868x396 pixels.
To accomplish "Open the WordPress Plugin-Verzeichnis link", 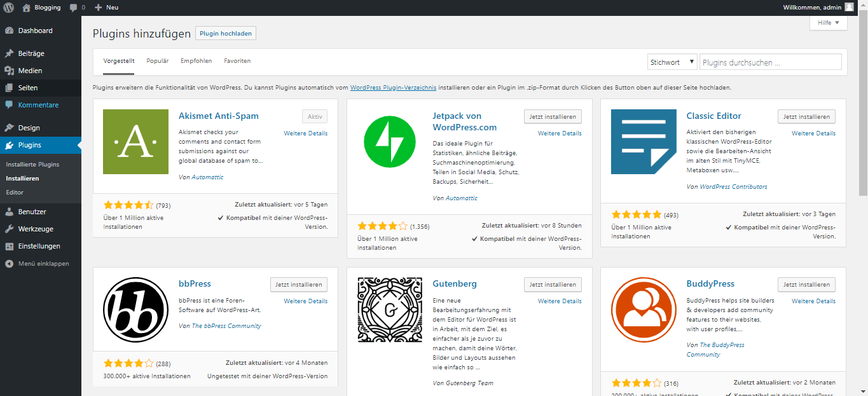I will click(393, 88).
